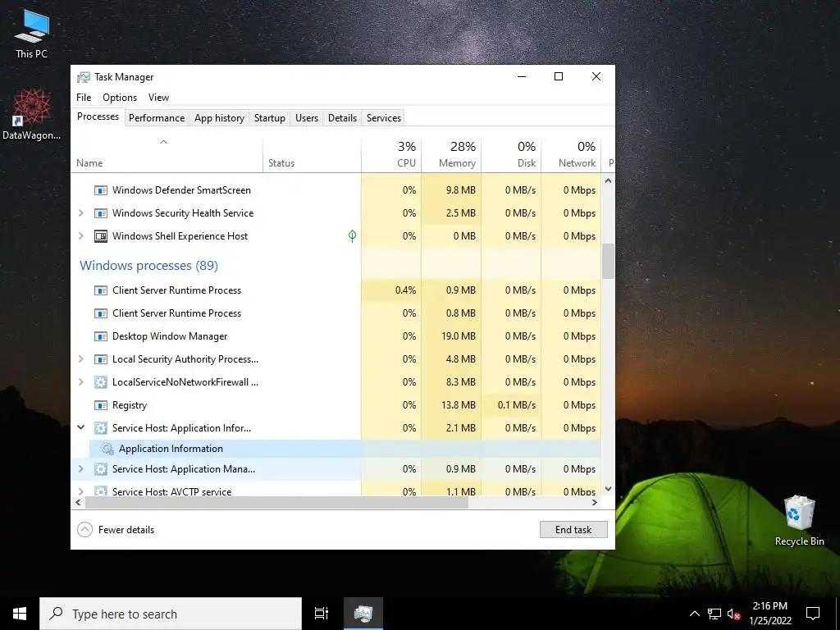Click the taskbar clock showing 2:16 PM
Image resolution: width=840 pixels, height=630 pixels.
(x=770, y=614)
